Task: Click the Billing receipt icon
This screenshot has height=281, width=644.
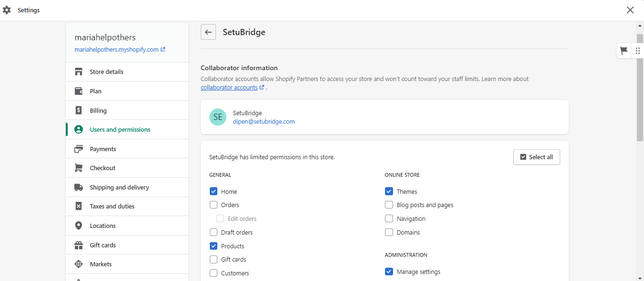Action: [x=79, y=110]
